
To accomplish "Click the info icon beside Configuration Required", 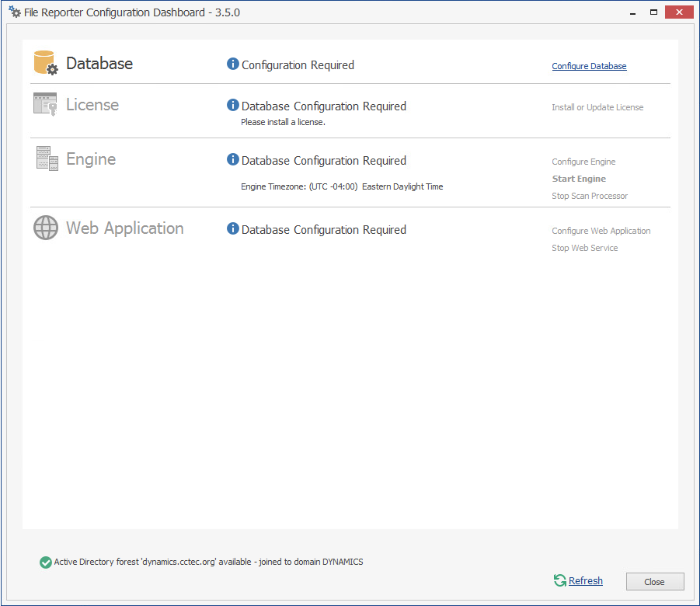I will pyautogui.click(x=232, y=64).
